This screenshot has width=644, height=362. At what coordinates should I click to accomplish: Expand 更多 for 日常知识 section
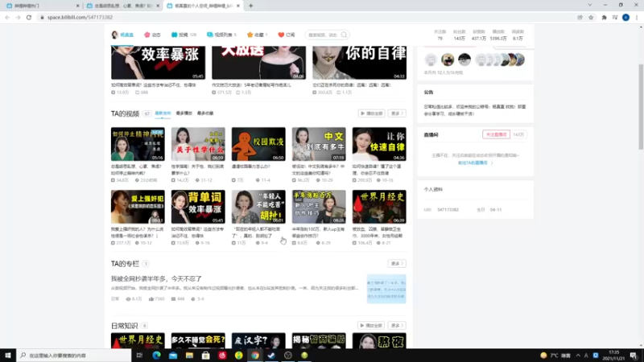tap(397, 326)
